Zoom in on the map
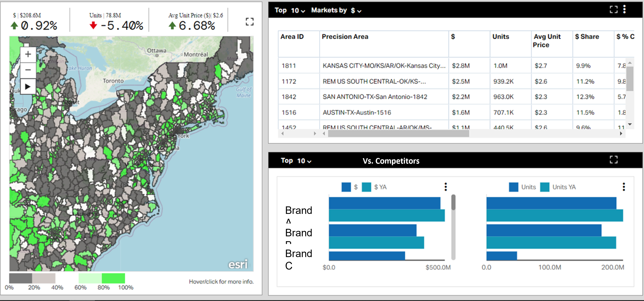The image size is (644, 301). point(28,54)
